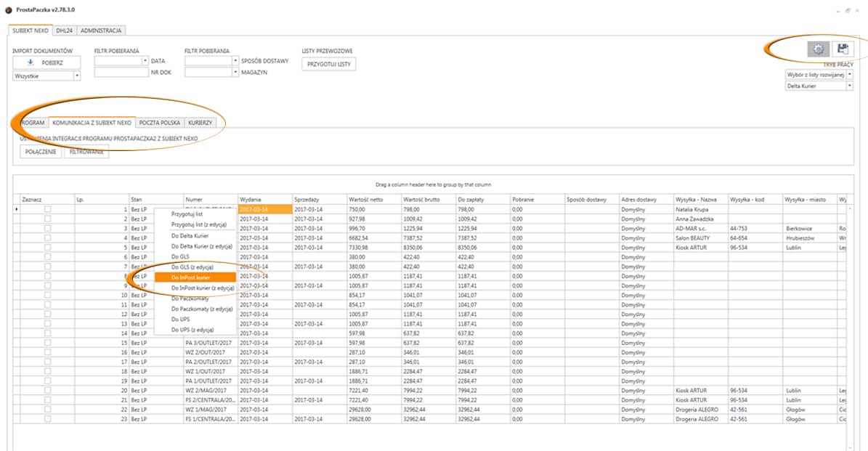Sort by the 'Wysyłka - Nazwa' column header
The height and width of the screenshot is (451, 868).
pyautogui.click(x=702, y=199)
